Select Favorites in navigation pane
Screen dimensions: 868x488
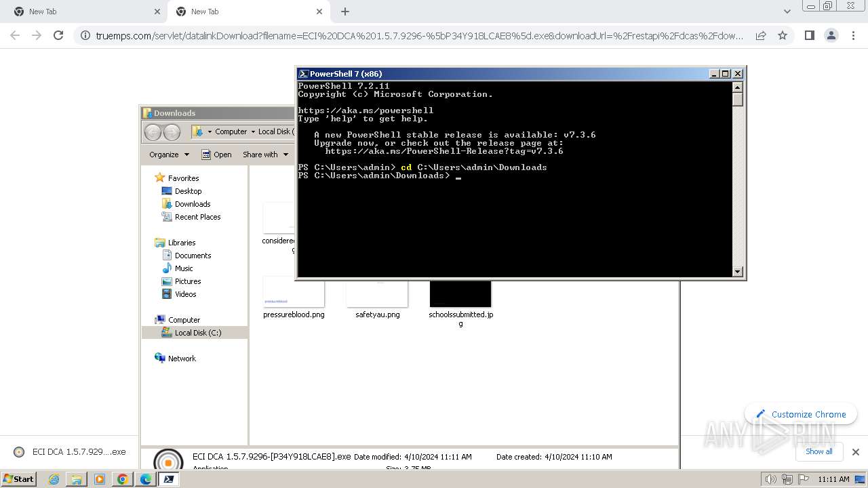tap(183, 178)
